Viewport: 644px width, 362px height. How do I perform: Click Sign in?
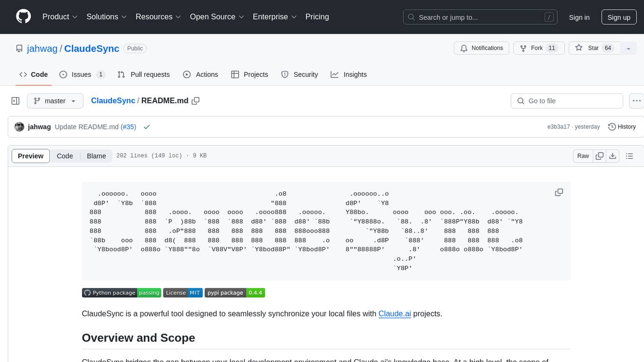tap(579, 17)
